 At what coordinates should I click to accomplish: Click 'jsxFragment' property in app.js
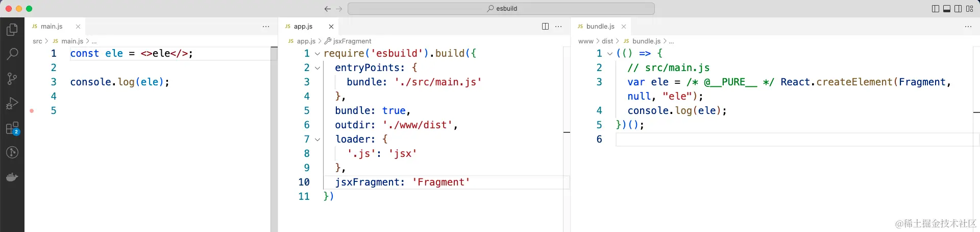pos(367,182)
